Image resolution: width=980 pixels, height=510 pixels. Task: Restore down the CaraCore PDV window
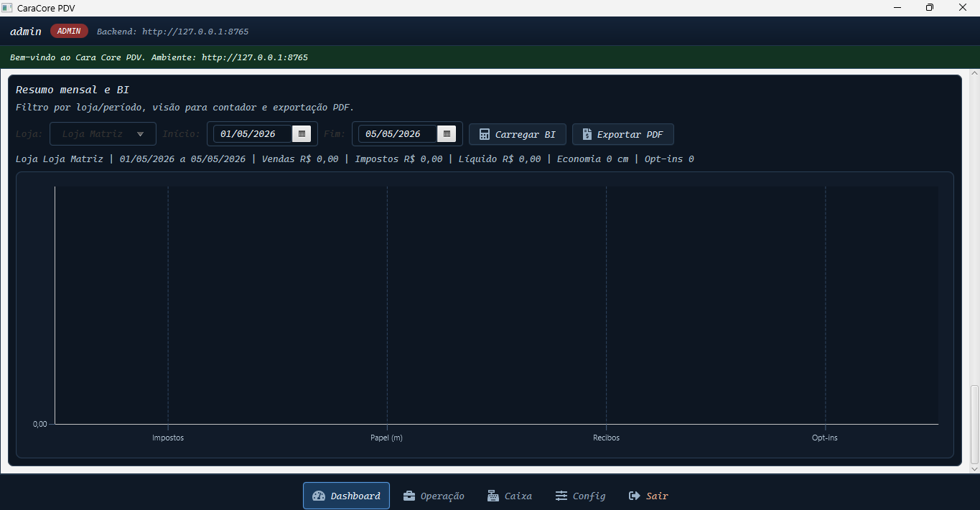pyautogui.click(x=930, y=8)
